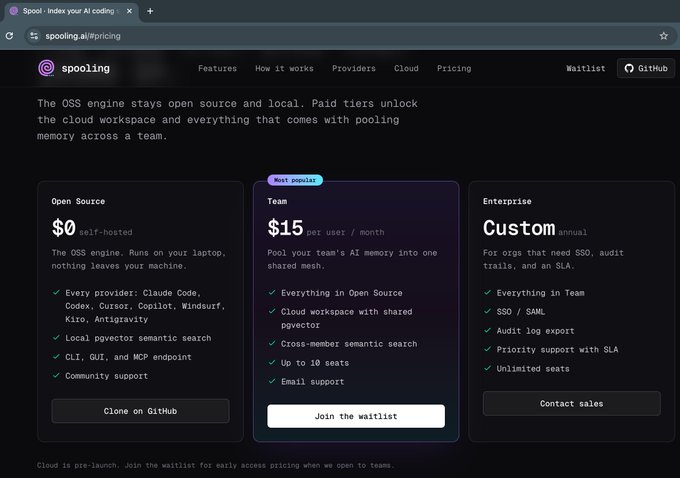
Task: Click checkmark beside Everything in Team
Action: point(487,292)
